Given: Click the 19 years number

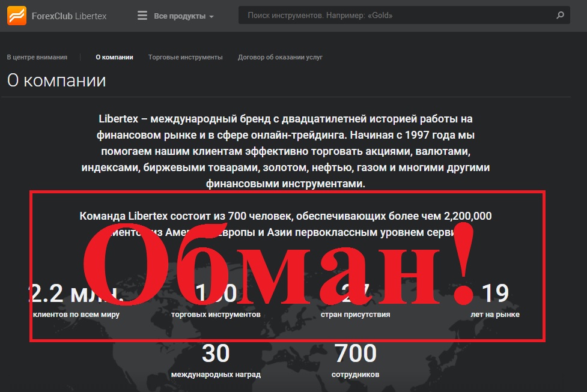Looking at the screenshot, I should click(495, 293).
